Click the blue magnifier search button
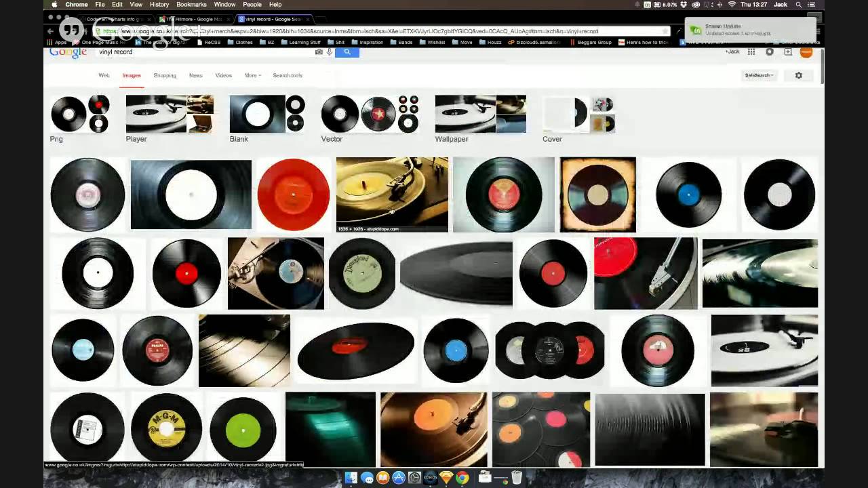The image size is (868, 488). tap(347, 52)
